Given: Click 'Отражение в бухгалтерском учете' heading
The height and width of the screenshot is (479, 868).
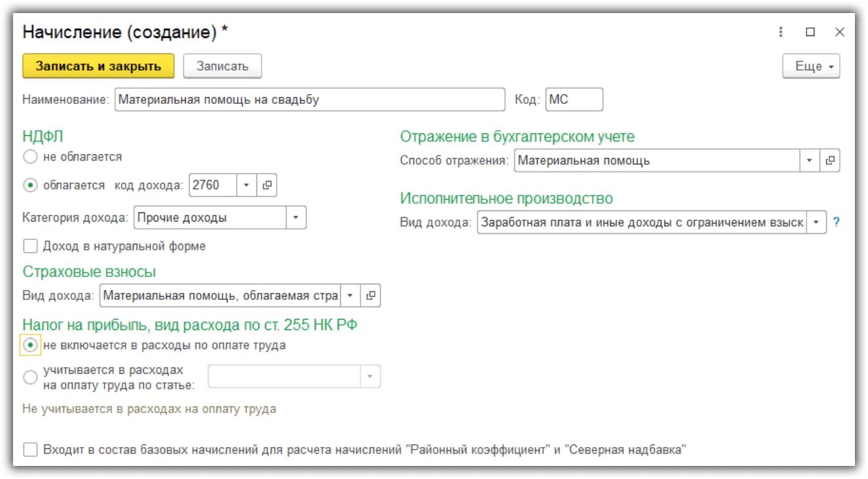Looking at the screenshot, I should tap(517, 137).
